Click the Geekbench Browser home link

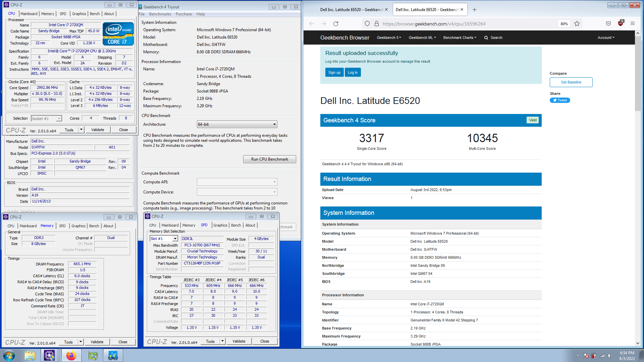coord(344,38)
